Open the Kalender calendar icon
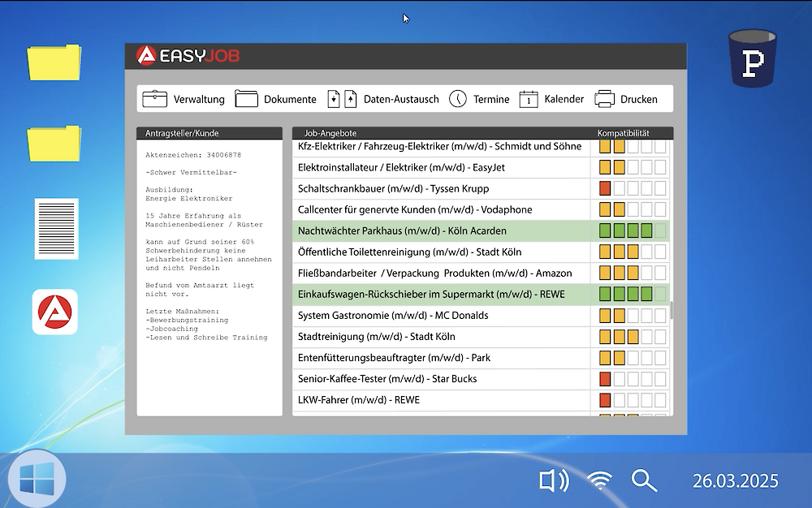Image resolution: width=812 pixels, height=508 pixels. (529, 99)
